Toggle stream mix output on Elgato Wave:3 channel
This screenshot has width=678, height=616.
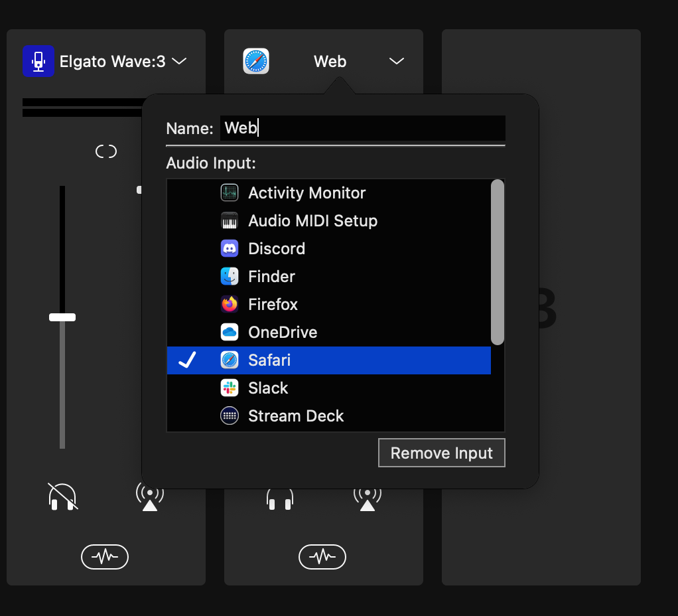click(150, 497)
